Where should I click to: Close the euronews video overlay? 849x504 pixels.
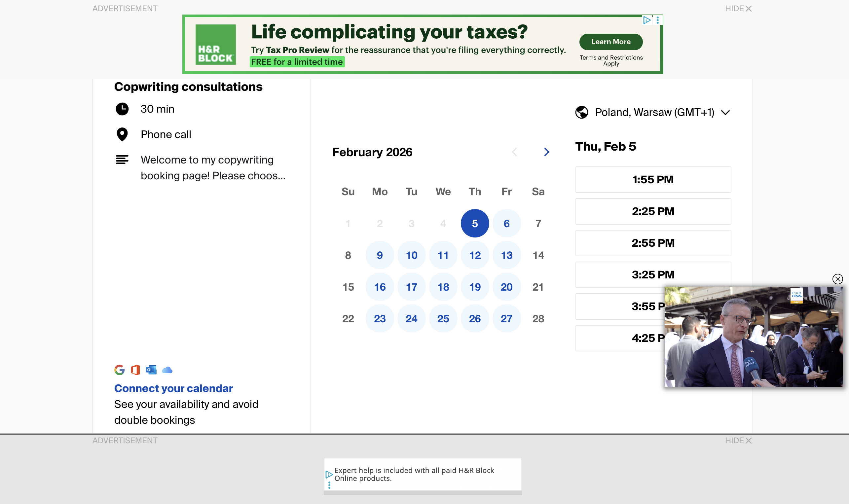coord(837,279)
